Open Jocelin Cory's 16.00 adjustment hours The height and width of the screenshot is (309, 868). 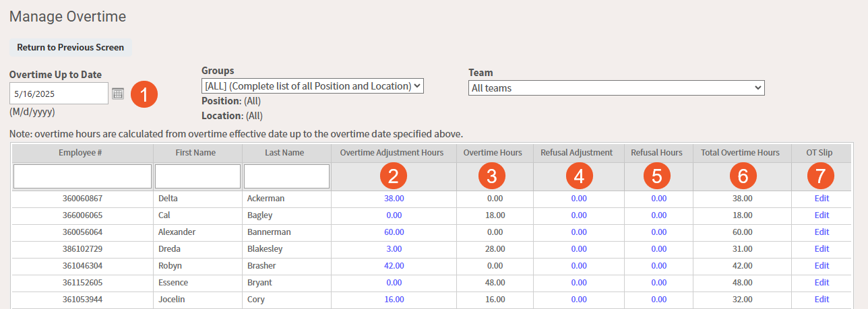(394, 300)
